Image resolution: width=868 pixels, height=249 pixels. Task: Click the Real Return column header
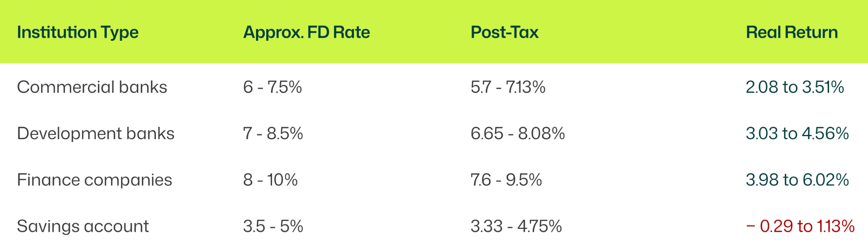[791, 33]
